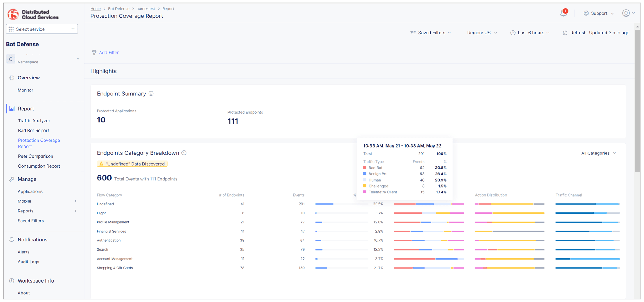Screen dimensions: 644x302
Task: Open Applications under Manage
Action: [x=30, y=191]
